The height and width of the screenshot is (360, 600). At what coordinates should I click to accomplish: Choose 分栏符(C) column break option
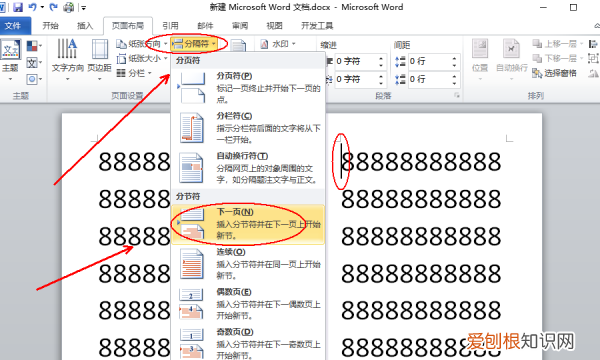click(x=248, y=128)
